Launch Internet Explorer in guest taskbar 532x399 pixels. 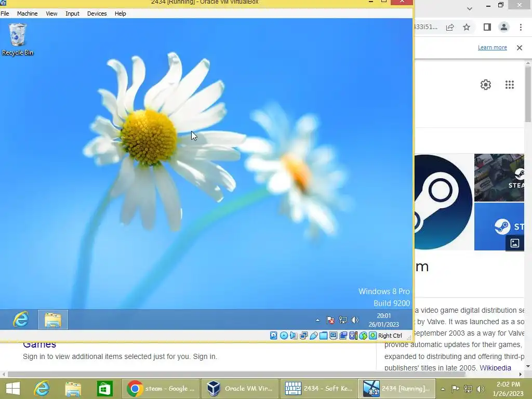pyautogui.click(x=20, y=320)
